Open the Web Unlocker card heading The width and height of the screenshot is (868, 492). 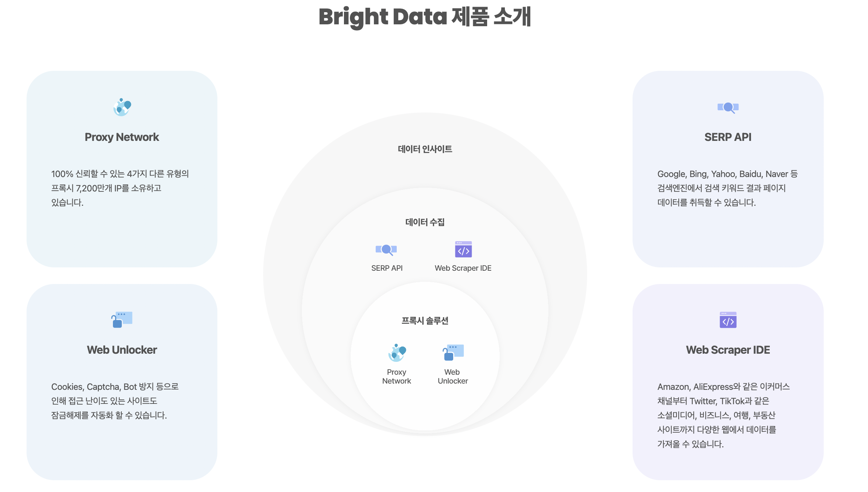click(x=122, y=350)
